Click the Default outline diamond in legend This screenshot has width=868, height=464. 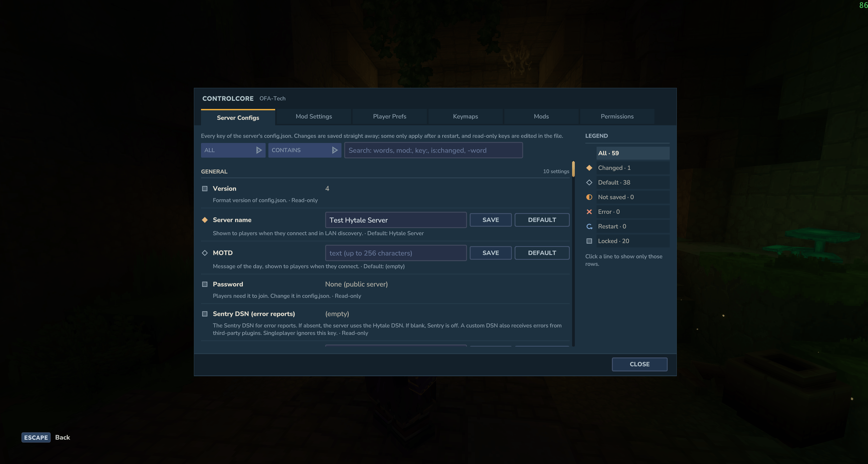point(589,182)
